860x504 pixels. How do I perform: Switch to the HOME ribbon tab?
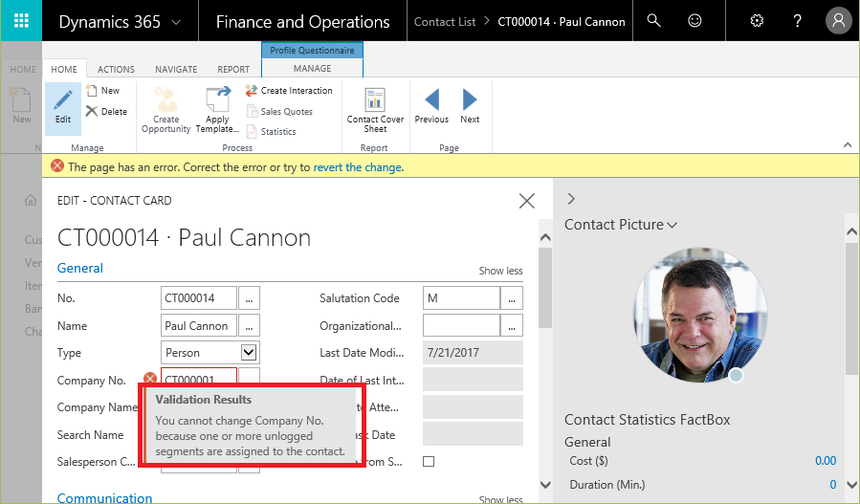coord(64,69)
